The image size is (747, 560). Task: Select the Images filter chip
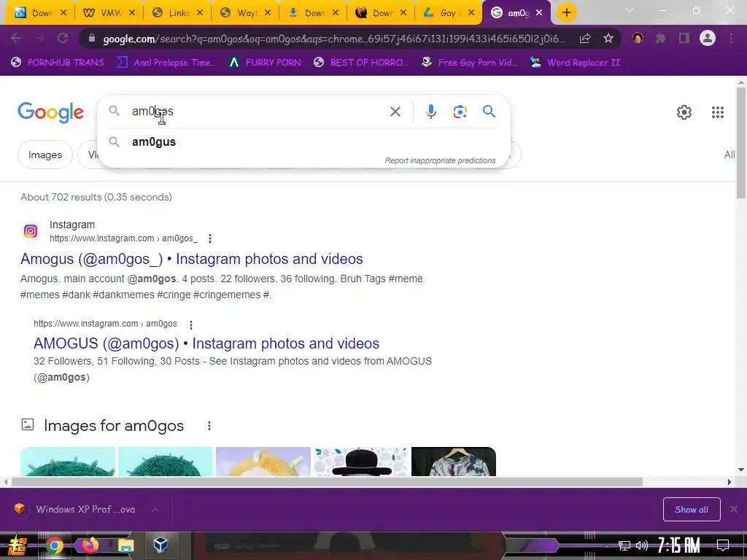tap(44, 155)
